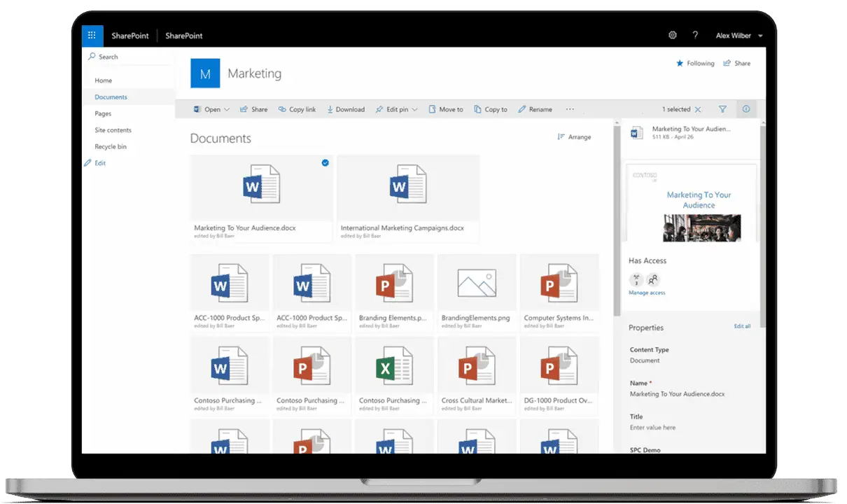The height and width of the screenshot is (504, 847).
Task: Click the Open command in toolbar
Action: [207, 109]
